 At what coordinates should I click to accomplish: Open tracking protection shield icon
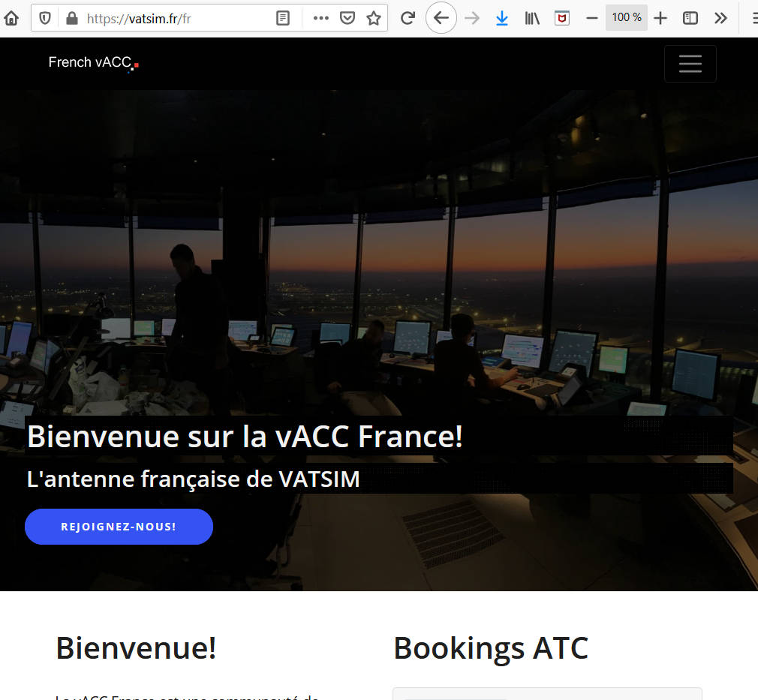(x=45, y=18)
